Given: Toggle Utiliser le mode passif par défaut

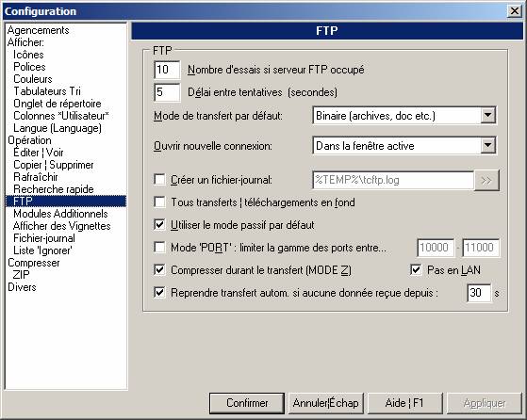Looking at the screenshot, I should pos(159,225).
